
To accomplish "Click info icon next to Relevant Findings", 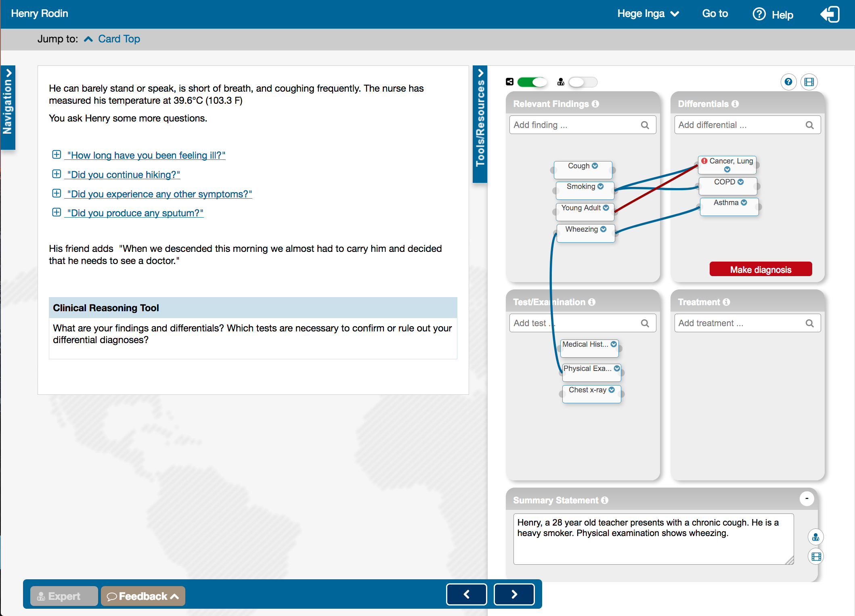I will [596, 104].
